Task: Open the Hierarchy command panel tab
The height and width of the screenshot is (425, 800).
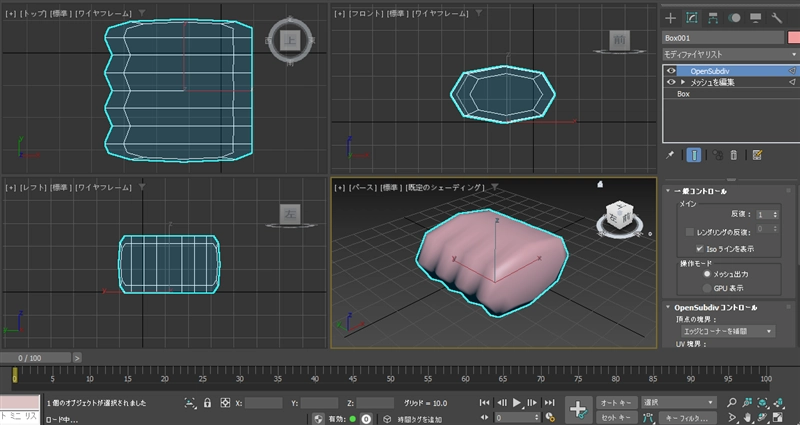Action: click(x=713, y=18)
